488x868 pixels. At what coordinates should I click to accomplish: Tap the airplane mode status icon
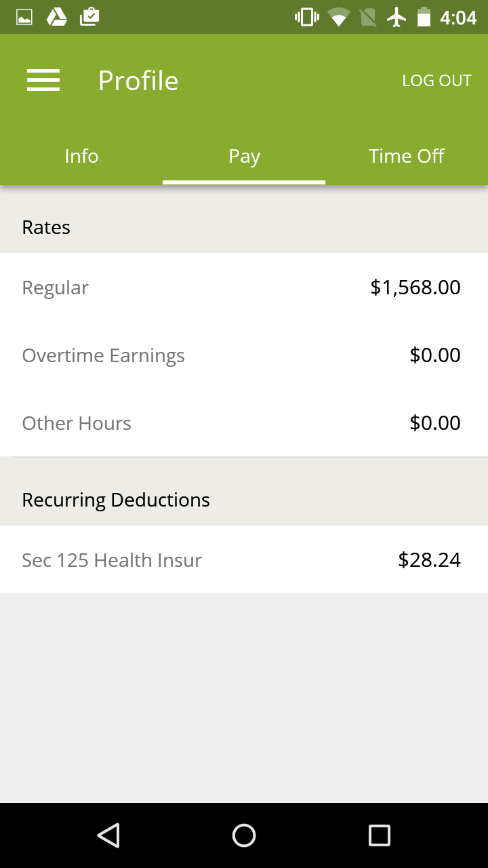point(396,17)
